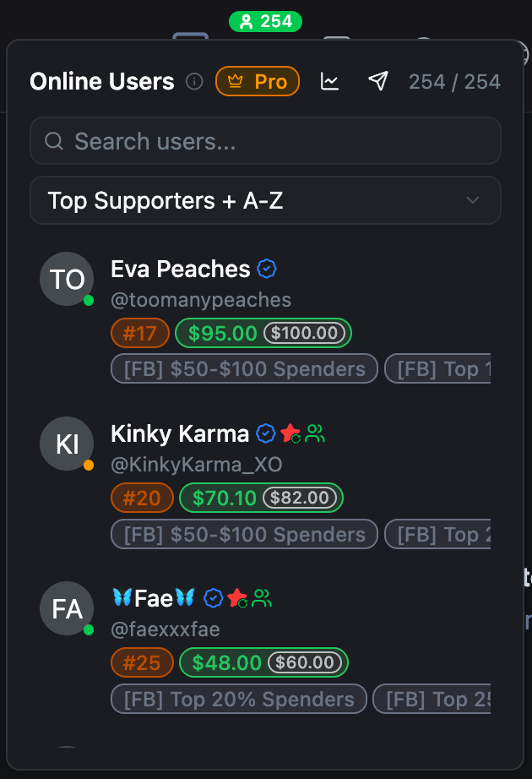Open @toomanypeaches username link
Image resolution: width=532 pixels, height=779 pixels.
tap(200, 300)
